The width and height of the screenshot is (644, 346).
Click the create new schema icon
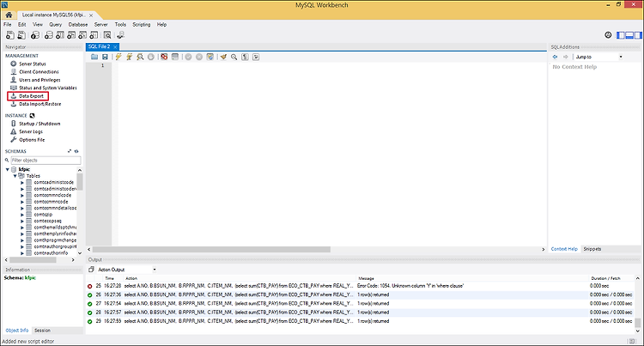pyautogui.click(x=48, y=35)
